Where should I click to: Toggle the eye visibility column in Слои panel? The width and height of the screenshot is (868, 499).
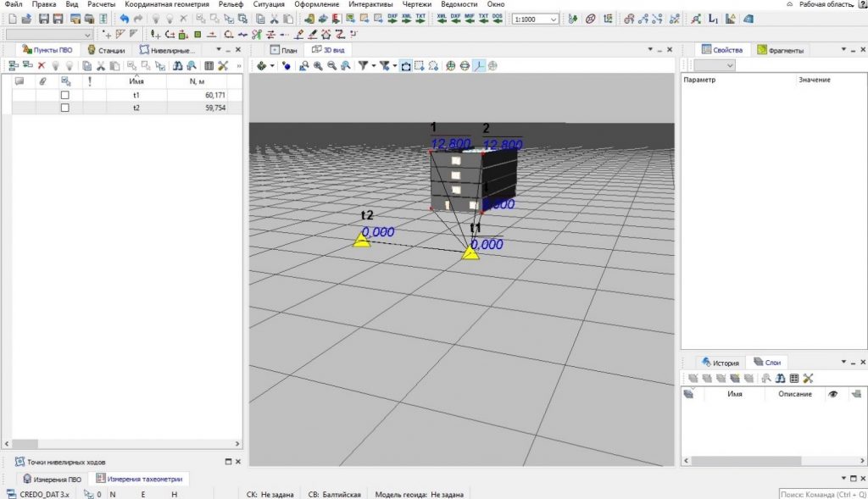(833, 394)
